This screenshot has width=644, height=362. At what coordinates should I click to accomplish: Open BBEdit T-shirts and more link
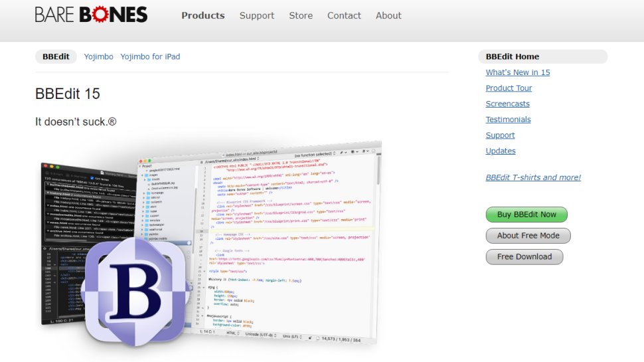(x=533, y=177)
